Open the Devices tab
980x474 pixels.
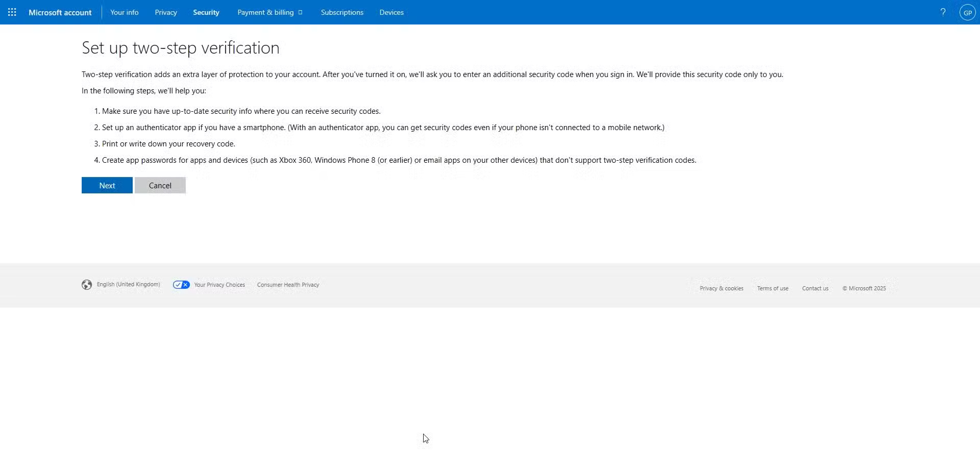pyautogui.click(x=391, y=12)
